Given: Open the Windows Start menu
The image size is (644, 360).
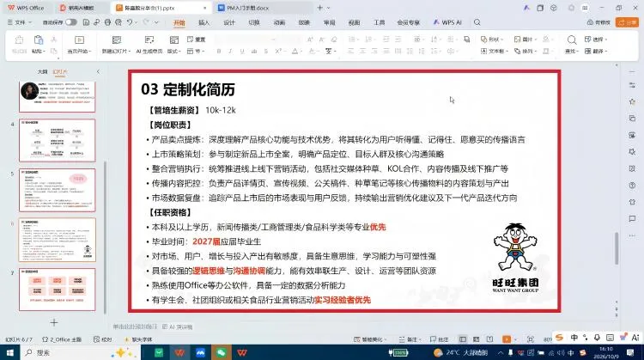Looking at the screenshot, I should pyautogui.click(x=9, y=352).
